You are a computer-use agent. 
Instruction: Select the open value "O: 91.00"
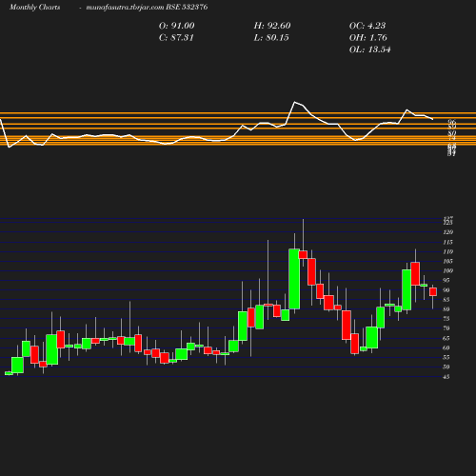[176, 26]
